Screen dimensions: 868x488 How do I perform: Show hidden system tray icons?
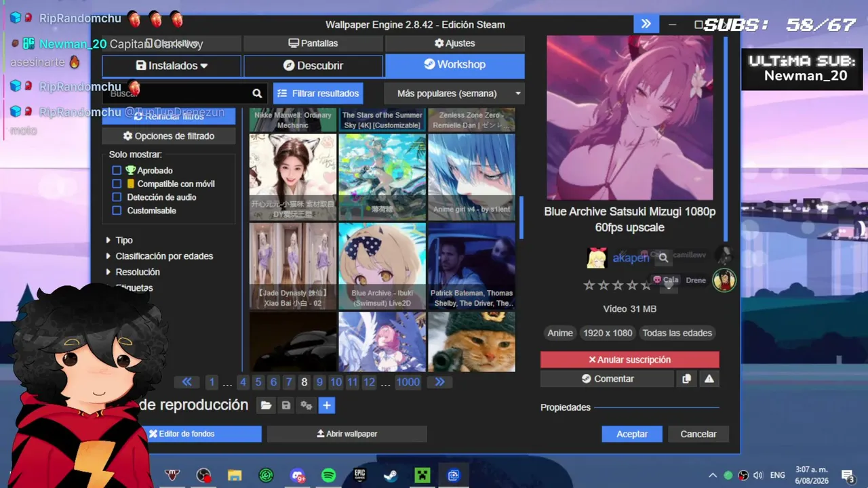pos(713,475)
